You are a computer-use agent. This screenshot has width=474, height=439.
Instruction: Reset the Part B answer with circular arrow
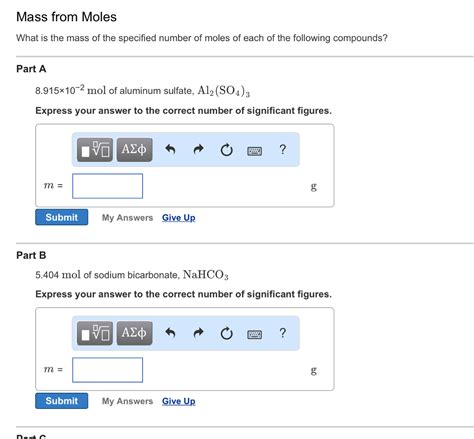pyautogui.click(x=227, y=333)
